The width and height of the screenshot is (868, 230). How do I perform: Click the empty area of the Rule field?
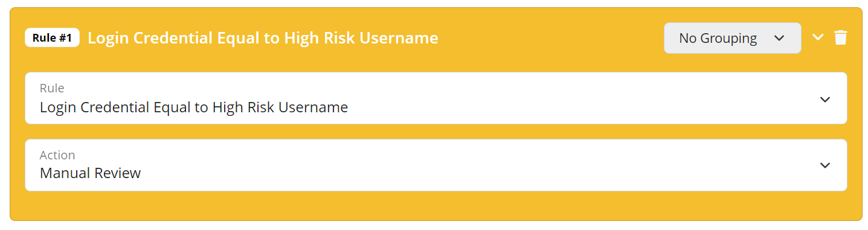(580, 98)
